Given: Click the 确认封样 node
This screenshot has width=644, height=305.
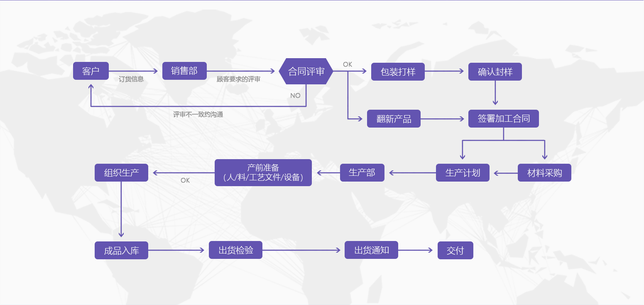Looking at the screenshot, I should tap(495, 71).
